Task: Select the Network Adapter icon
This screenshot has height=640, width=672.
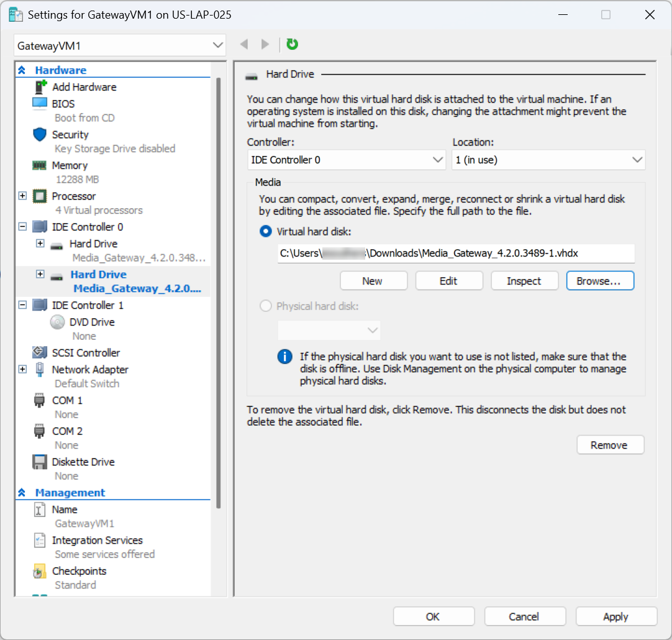Action: click(40, 370)
